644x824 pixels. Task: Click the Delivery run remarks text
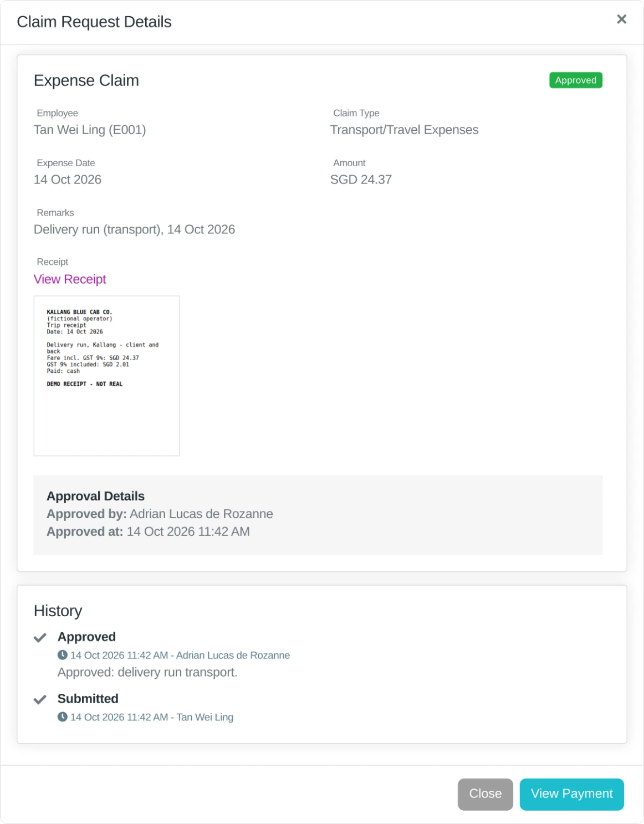[134, 229]
